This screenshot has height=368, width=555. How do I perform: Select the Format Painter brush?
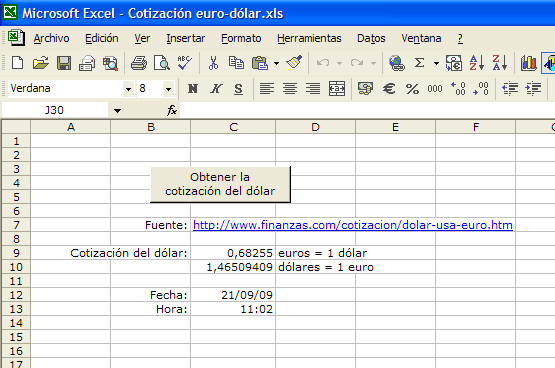click(x=294, y=63)
